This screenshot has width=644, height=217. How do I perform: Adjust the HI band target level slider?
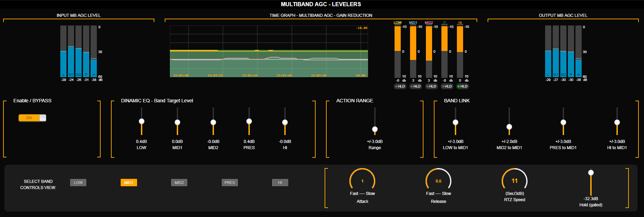tap(285, 122)
